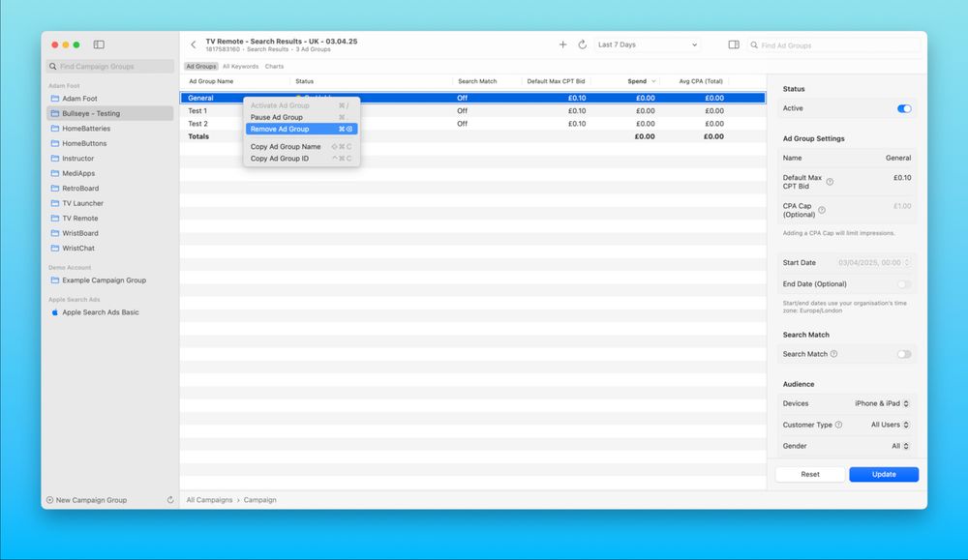Sort by the Default Max CPT Bid column header
Image resolution: width=968 pixels, height=560 pixels.
coord(556,81)
